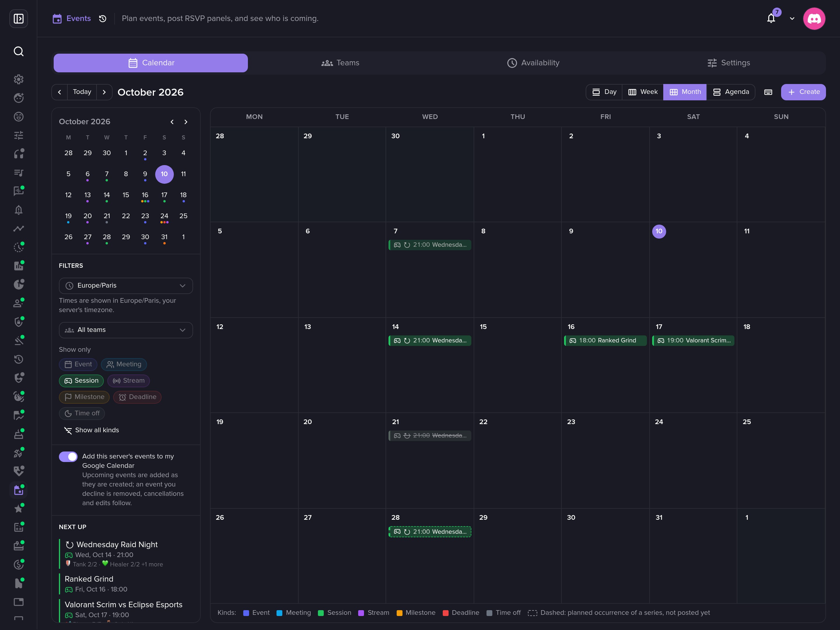Toggle the Deadline kind filter
This screenshot has width=840, height=630.
click(137, 397)
